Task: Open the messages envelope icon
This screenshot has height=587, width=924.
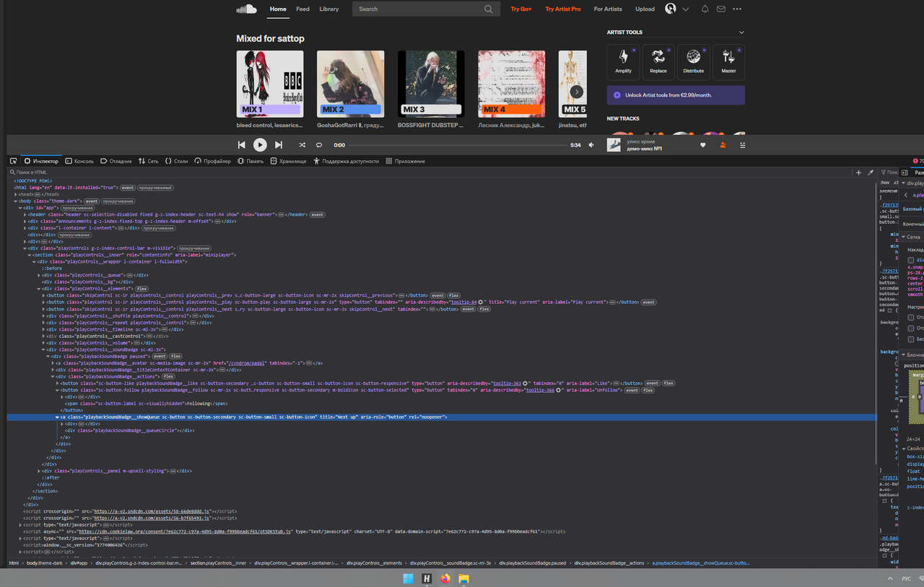Action: [x=721, y=9]
